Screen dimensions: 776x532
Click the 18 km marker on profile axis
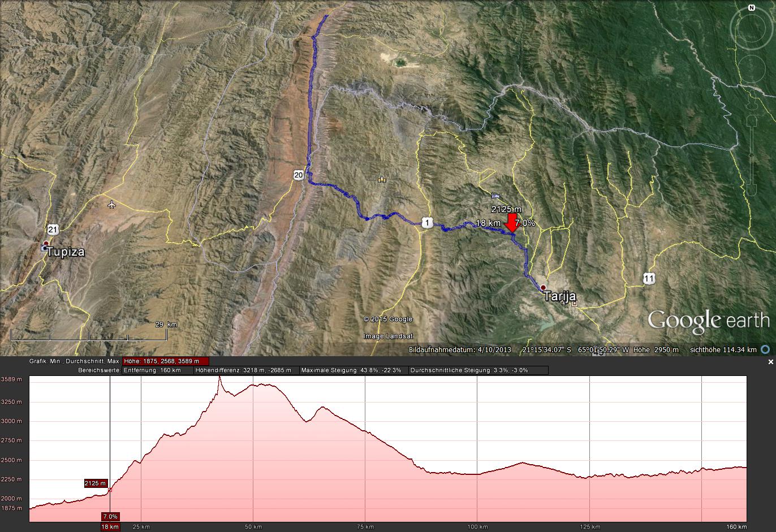(x=110, y=527)
